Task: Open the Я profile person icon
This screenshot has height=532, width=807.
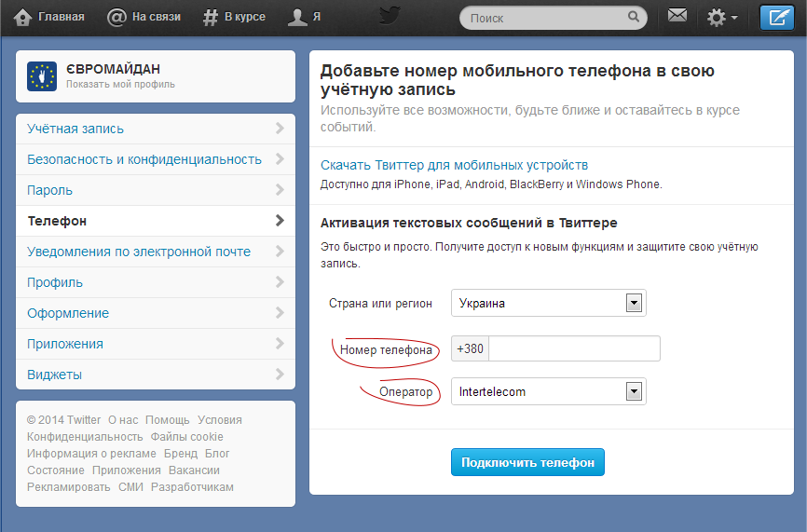Action: pyautogui.click(x=297, y=18)
